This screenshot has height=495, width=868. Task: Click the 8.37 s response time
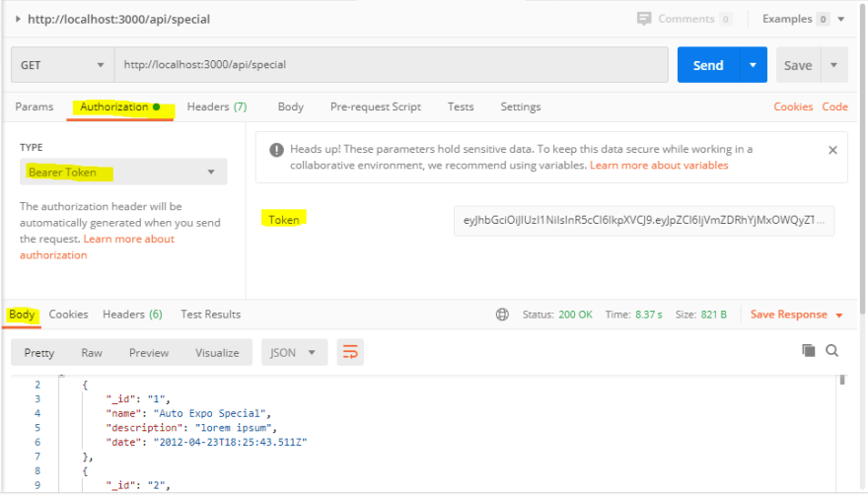[x=649, y=315]
